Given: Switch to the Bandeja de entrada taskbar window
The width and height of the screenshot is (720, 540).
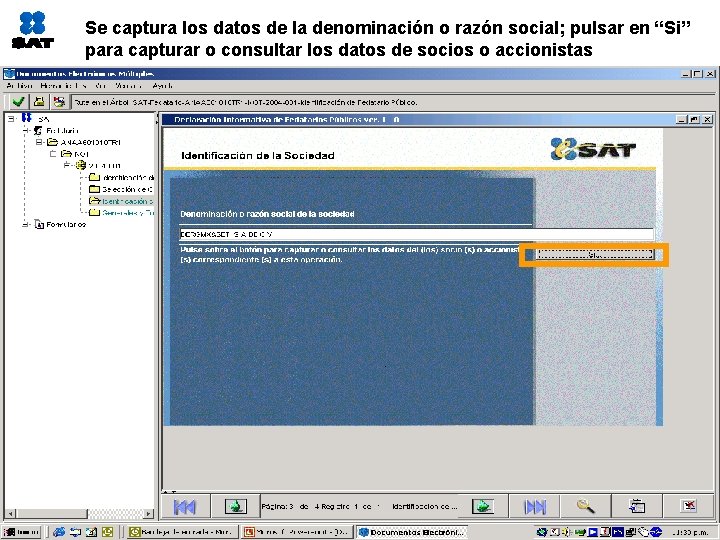Looking at the screenshot, I should pyautogui.click(x=182, y=532).
